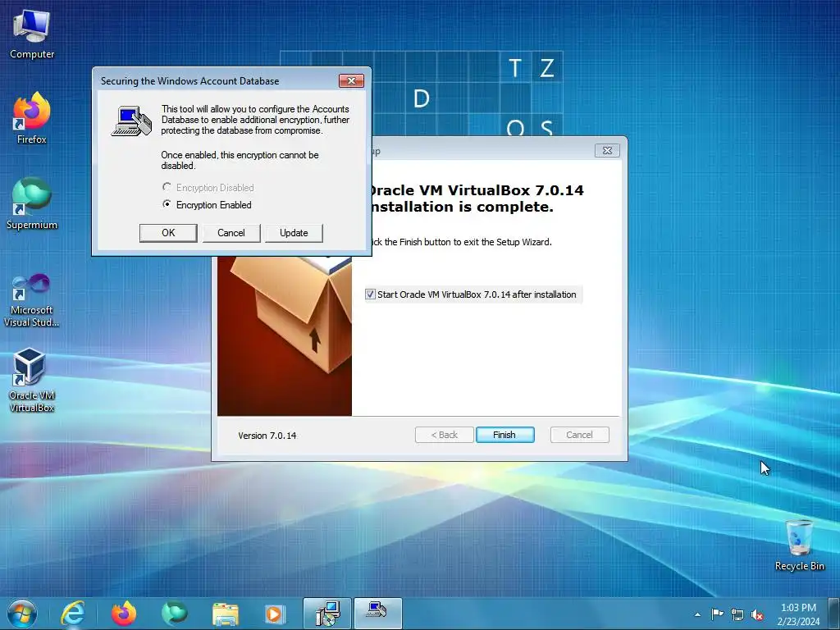Click the muted volume tray icon
This screenshot has height=630, width=840.
click(x=757, y=614)
